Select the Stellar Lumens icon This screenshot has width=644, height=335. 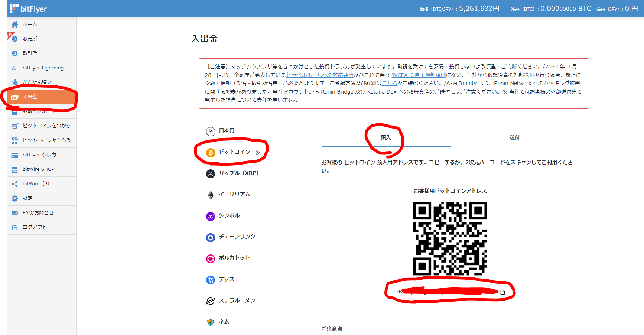211,301
